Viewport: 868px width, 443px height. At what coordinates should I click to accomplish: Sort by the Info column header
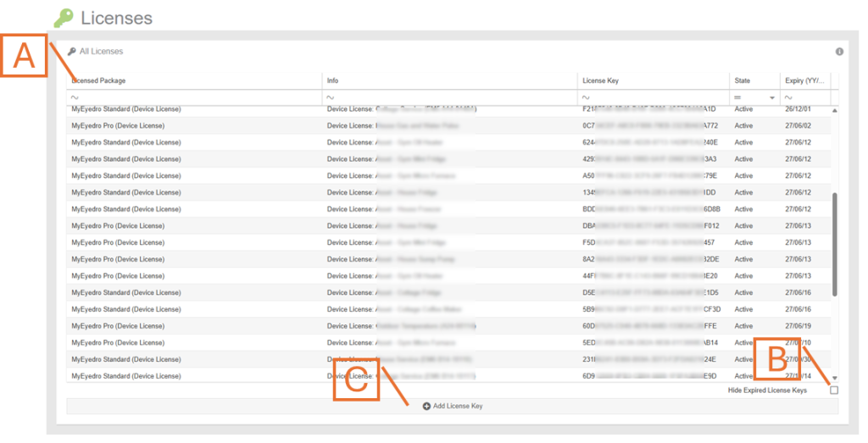pos(449,80)
